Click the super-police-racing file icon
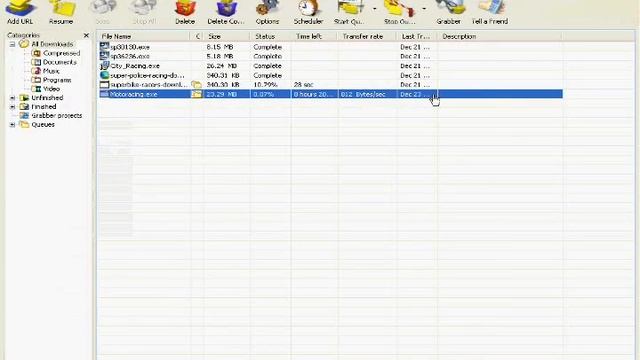Viewport: 640px width, 360px height. pyautogui.click(x=104, y=76)
